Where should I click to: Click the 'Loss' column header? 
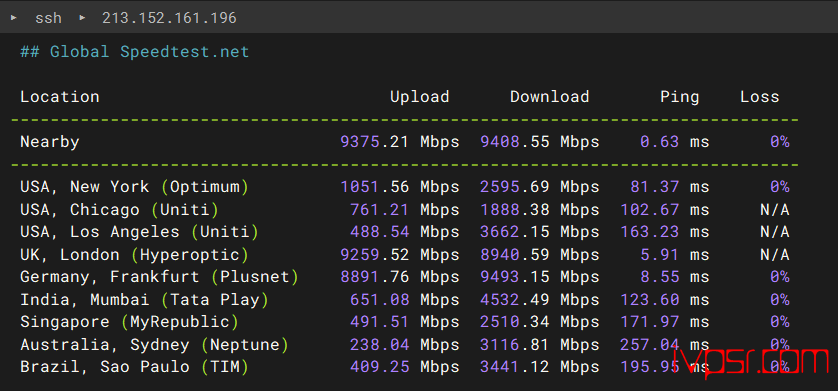[759, 97]
